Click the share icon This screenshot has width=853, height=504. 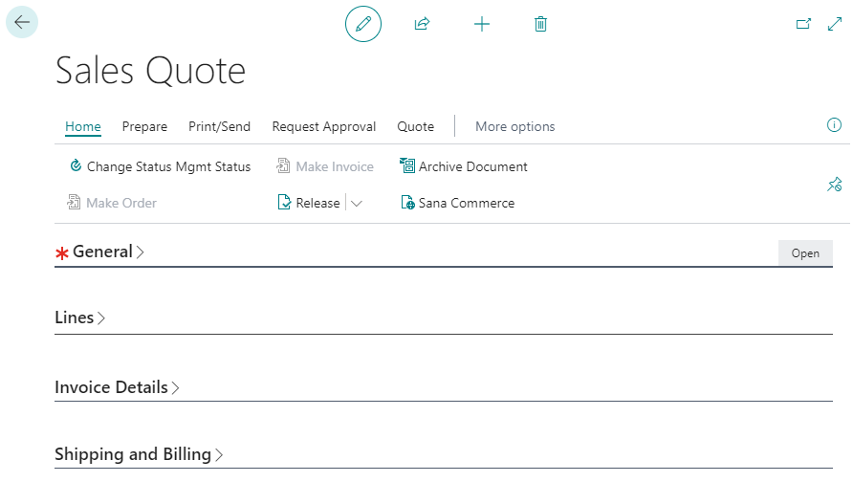[422, 24]
